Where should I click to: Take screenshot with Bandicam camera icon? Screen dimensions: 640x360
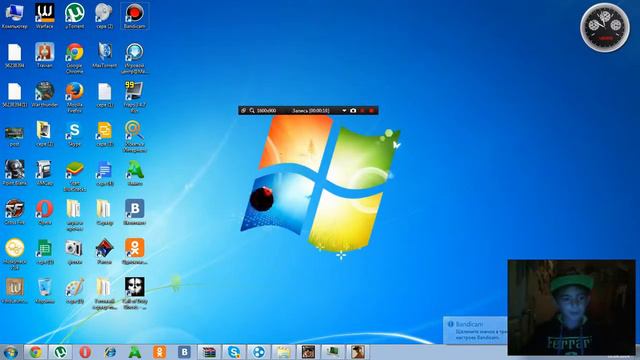353,111
